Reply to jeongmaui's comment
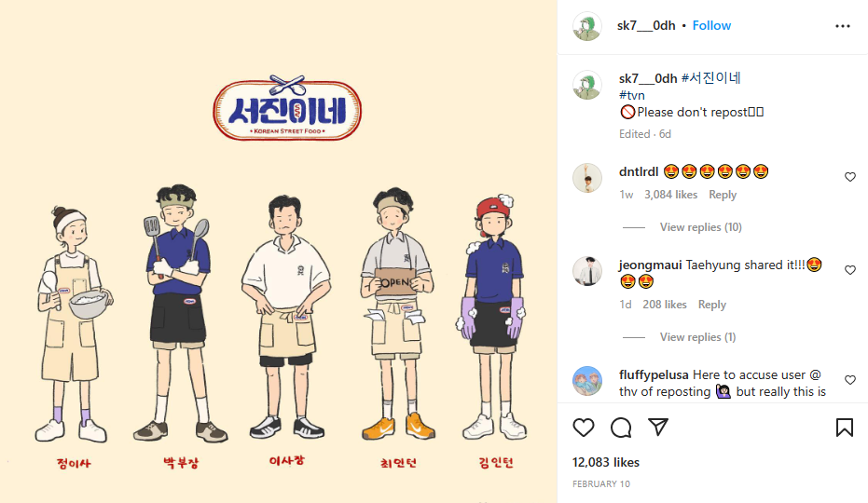This screenshot has width=868, height=503. [712, 305]
